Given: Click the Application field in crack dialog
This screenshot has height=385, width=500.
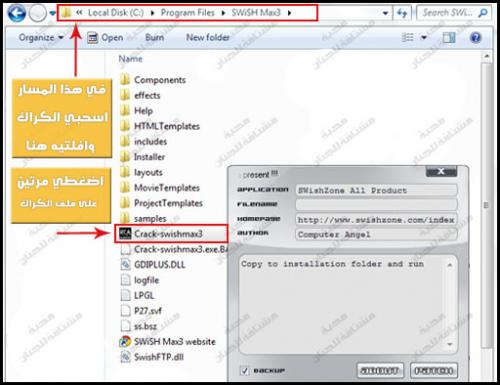Looking at the screenshot, I should click(x=376, y=190).
